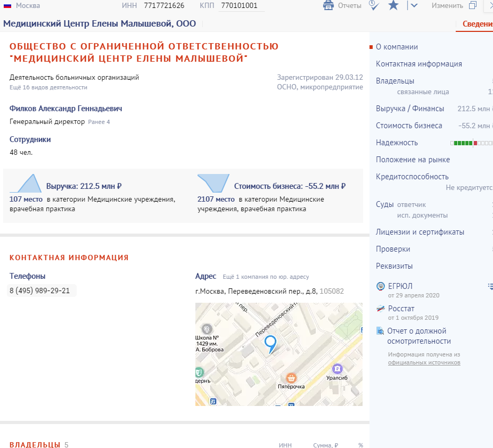Viewport: 493px width, 448px height.
Task: Open the Сведения tab
Action: pos(477,24)
